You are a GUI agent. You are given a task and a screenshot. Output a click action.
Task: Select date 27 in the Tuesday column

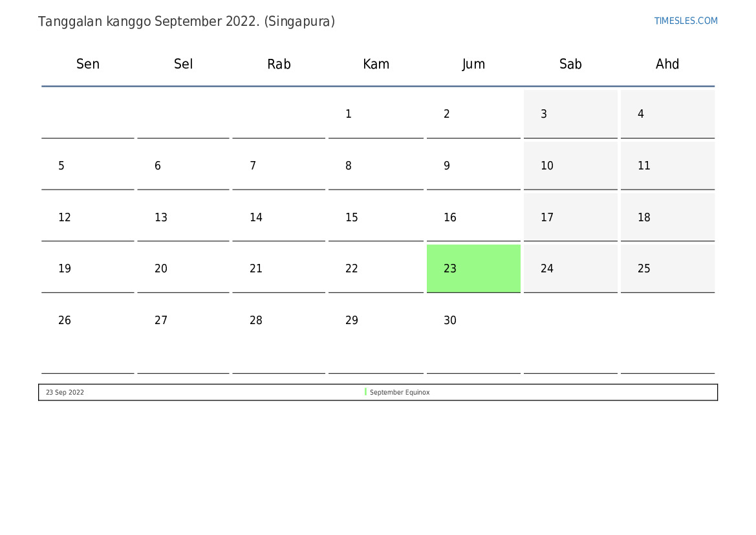[x=161, y=321]
